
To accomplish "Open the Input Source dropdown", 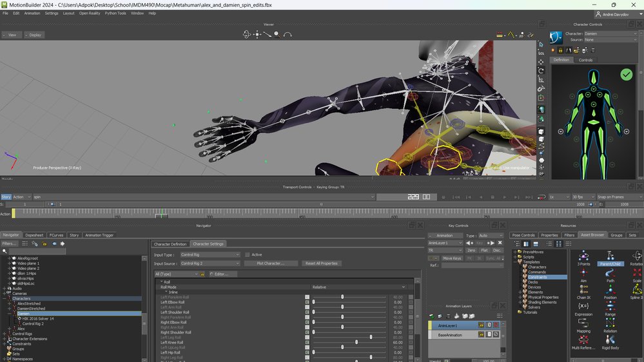I will 210,263.
